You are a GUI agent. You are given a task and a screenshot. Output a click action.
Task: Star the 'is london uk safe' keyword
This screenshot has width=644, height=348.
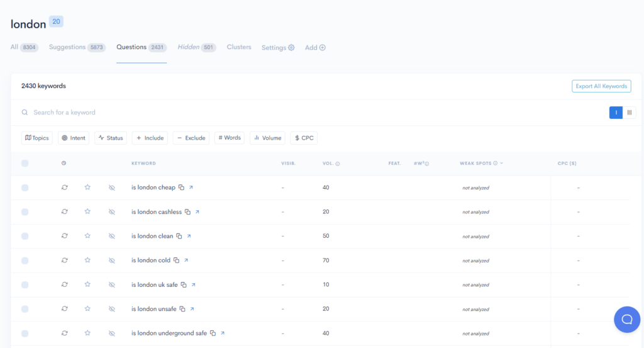[x=87, y=284]
